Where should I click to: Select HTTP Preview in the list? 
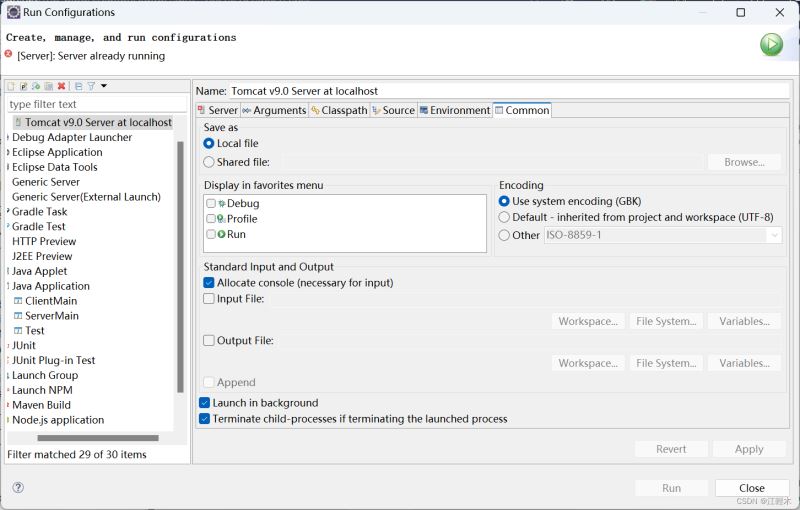click(x=44, y=241)
